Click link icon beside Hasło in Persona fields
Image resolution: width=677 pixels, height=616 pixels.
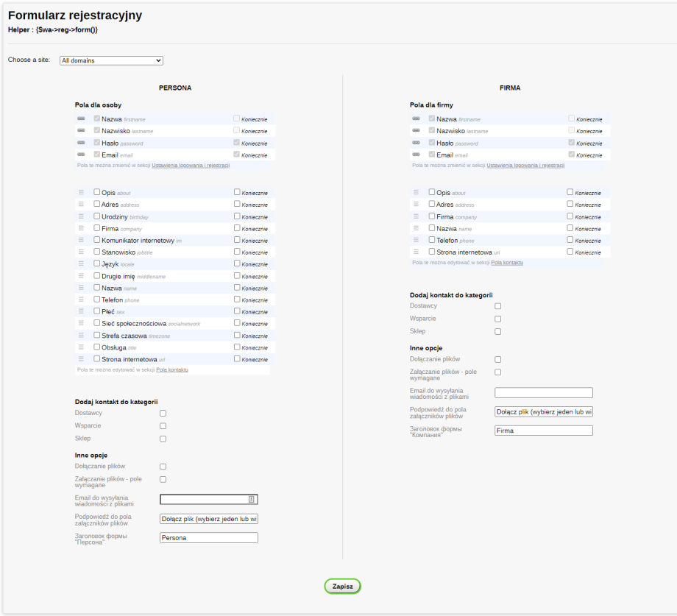tap(81, 143)
